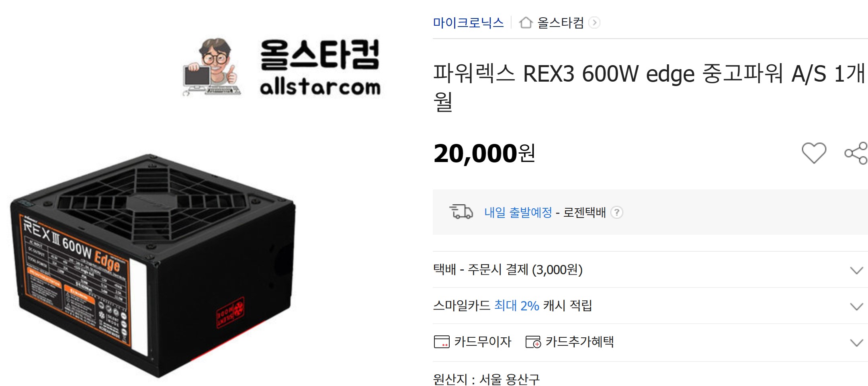
Task: Click the REX III 600W power supply image
Action: pyautogui.click(x=153, y=265)
